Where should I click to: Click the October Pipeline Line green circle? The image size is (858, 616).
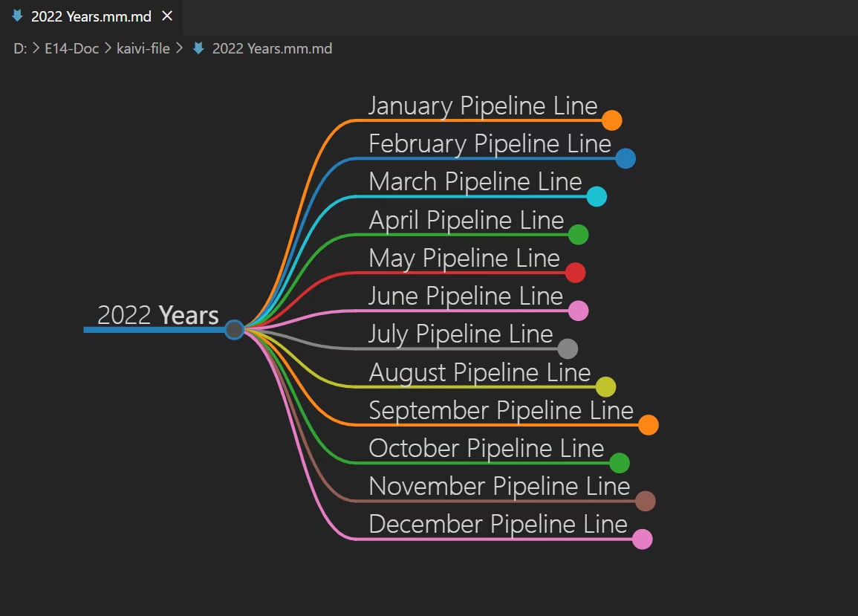click(x=620, y=463)
